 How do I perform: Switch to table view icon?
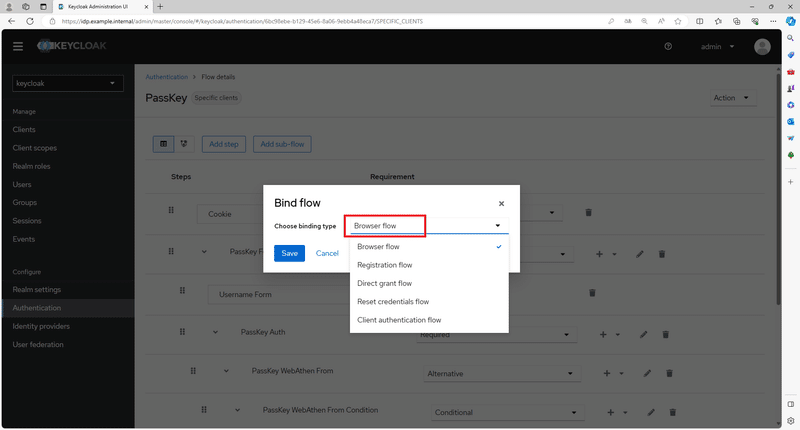tap(163, 144)
